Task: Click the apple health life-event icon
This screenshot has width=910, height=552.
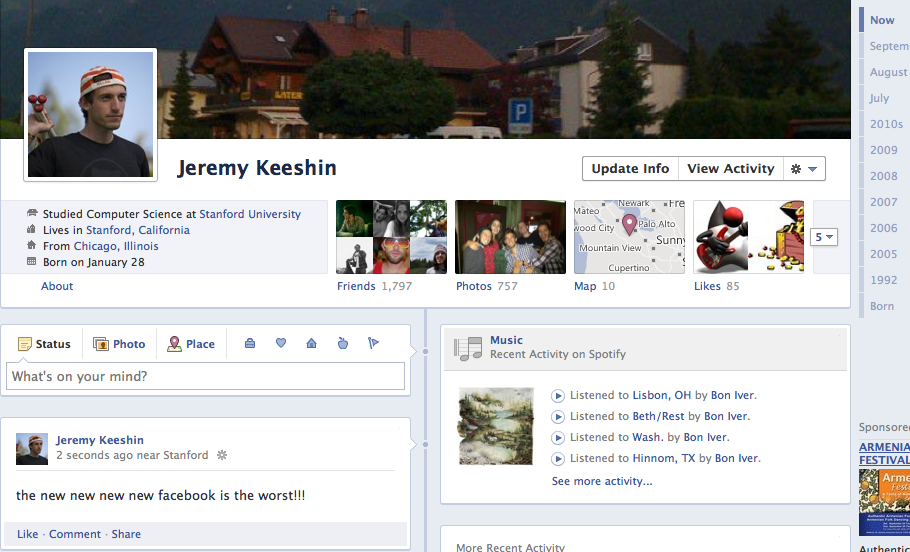Action: tap(342, 344)
